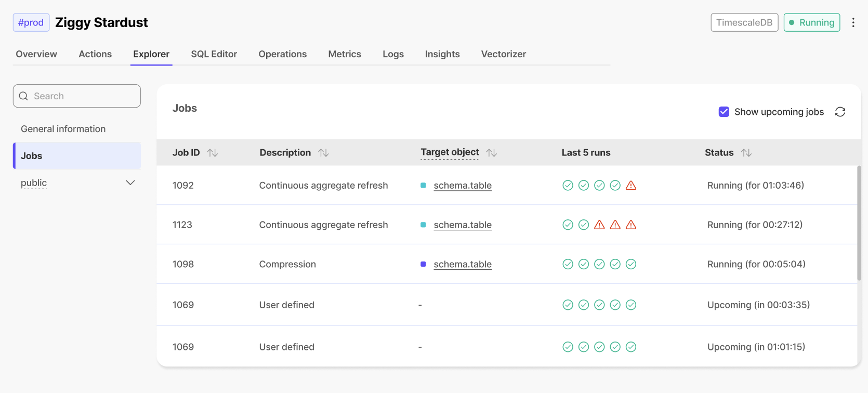Sort jobs by Status column
This screenshot has height=393, width=868.
click(746, 153)
